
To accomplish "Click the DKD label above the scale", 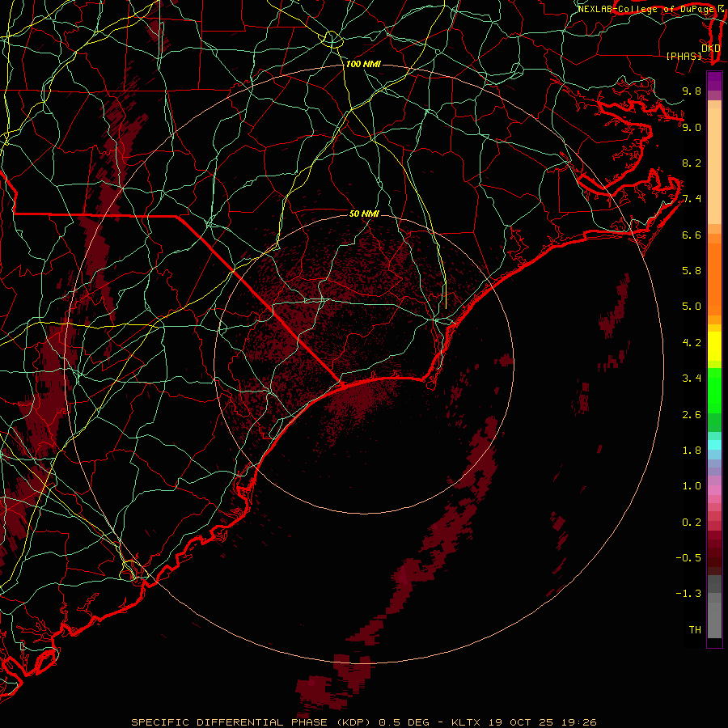I will pyautogui.click(x=711, y=48).
